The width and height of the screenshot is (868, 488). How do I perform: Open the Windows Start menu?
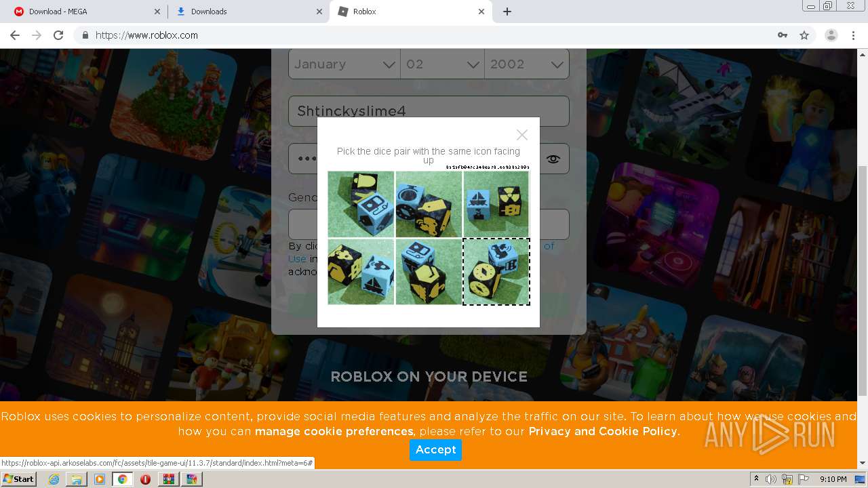click(x=18, y=479)
